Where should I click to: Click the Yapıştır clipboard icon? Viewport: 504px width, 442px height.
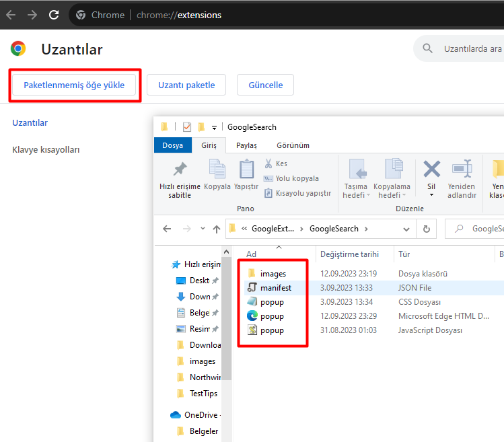246,169
